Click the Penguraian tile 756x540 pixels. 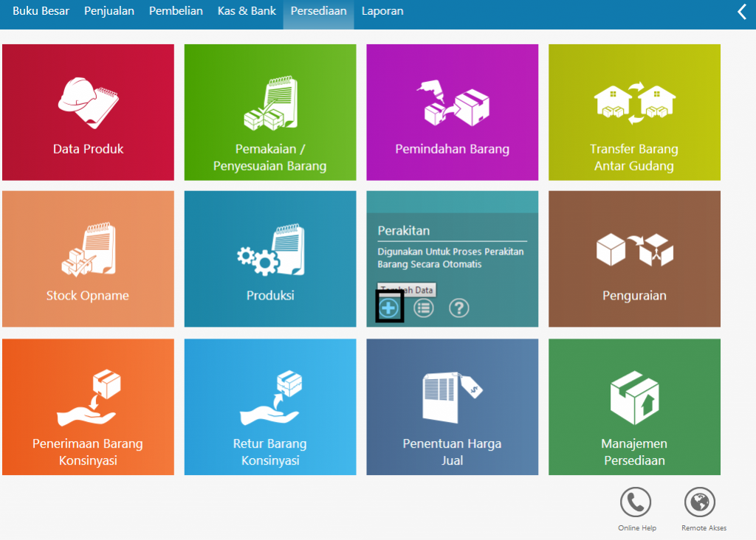pos(633,259)
